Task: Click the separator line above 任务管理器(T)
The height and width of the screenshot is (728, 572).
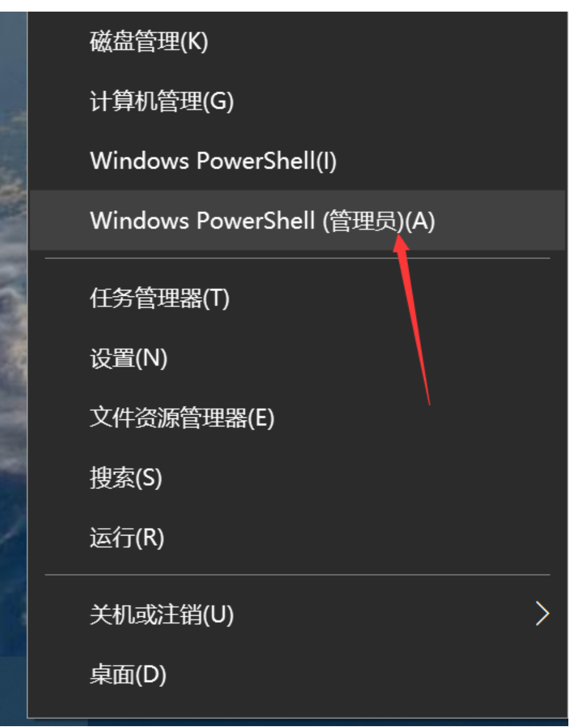Action: [x=297, y=259]
